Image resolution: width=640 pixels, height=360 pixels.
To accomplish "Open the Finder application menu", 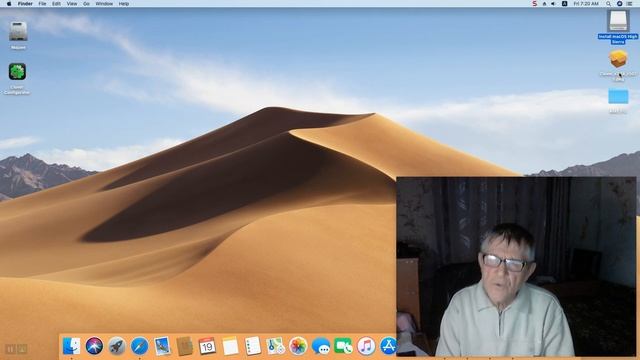I will pos(25,4).
